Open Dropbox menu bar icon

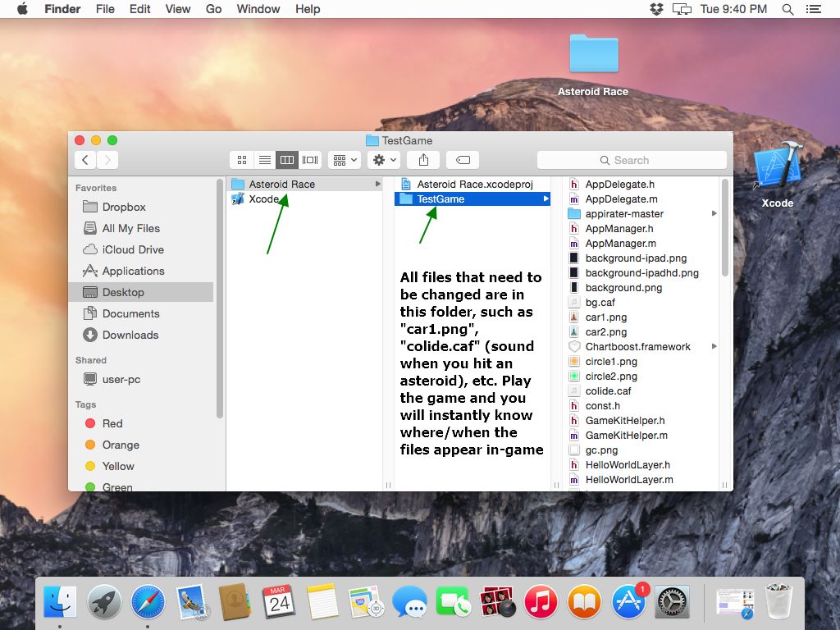coord(656,9)
